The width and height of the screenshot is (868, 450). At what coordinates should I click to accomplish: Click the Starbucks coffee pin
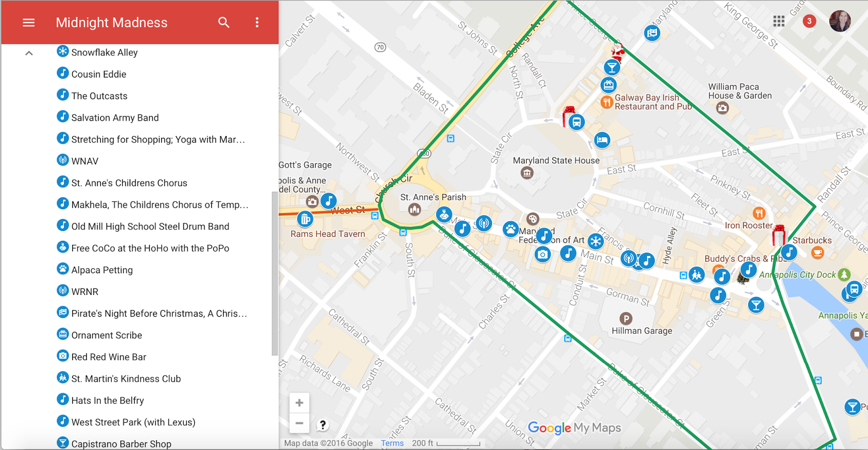(x=818, y=252)
